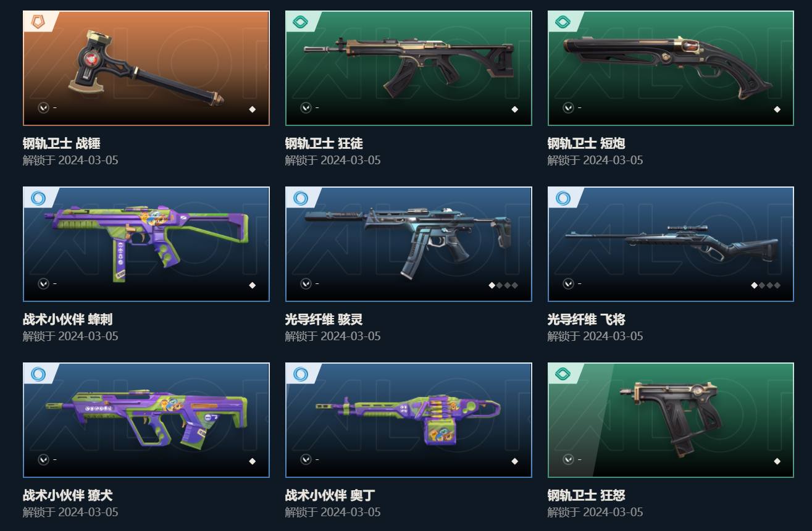
Task: Select the level diamonds on 光导纤维 飞将
Action: [x=766, y=285]
